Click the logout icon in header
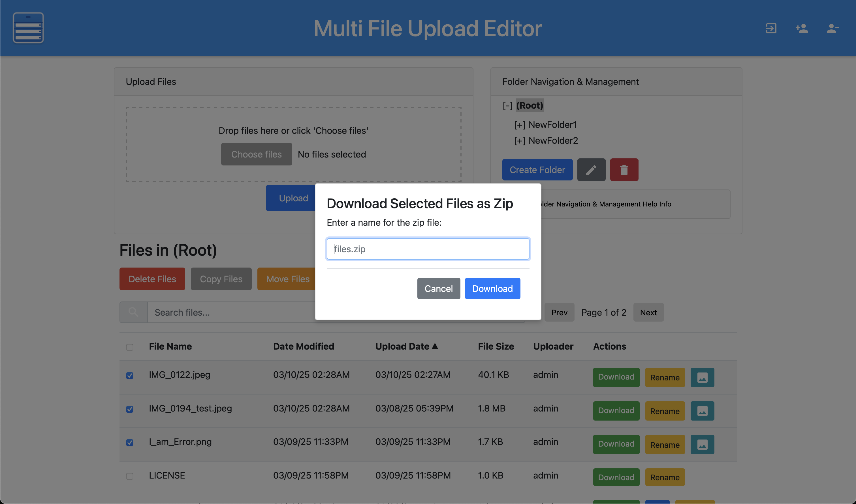 click(x=771, y=28)
